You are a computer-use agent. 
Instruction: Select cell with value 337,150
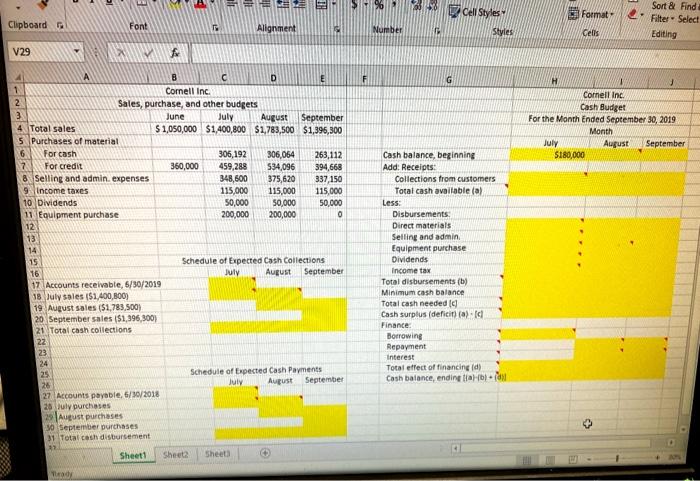click(325, 179)
